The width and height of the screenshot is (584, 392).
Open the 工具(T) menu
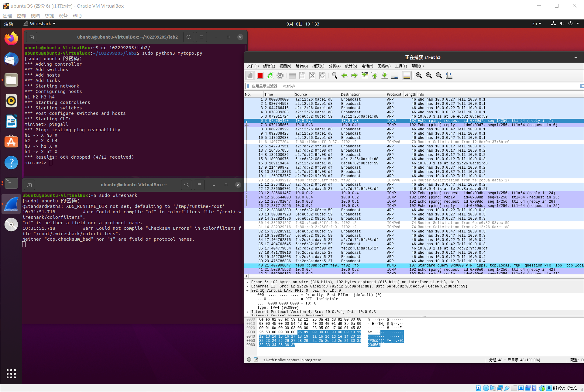coord(401,66)
